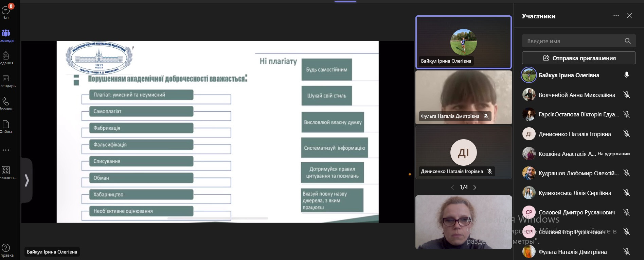
Task: Click Кошкіна Анастасія's avatar in participants list
Action: (529, 154)
